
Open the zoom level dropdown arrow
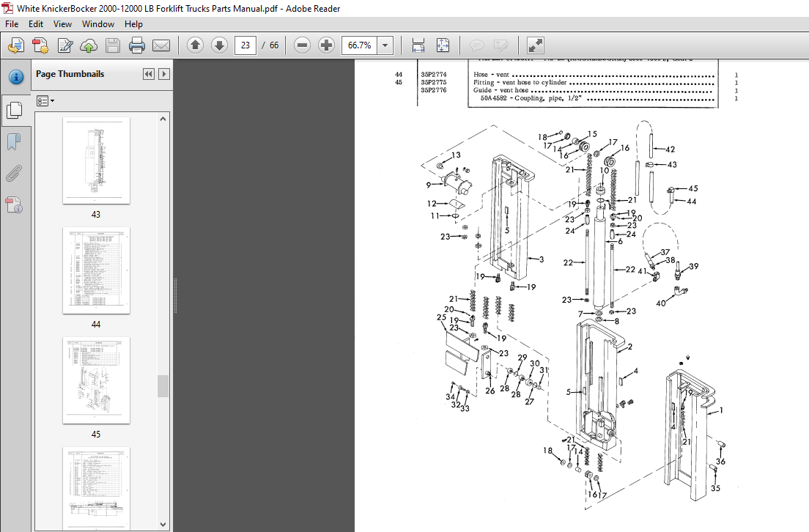tap(385, 45)
